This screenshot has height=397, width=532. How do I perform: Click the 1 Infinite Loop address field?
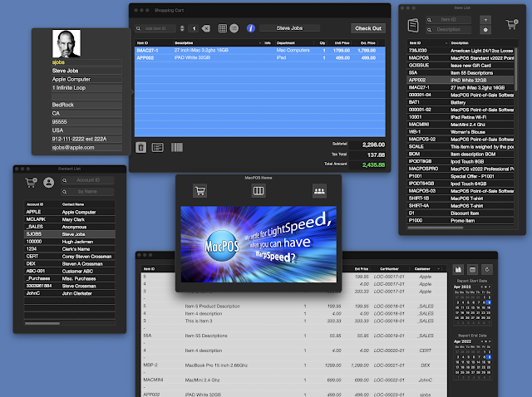(86, 88)
